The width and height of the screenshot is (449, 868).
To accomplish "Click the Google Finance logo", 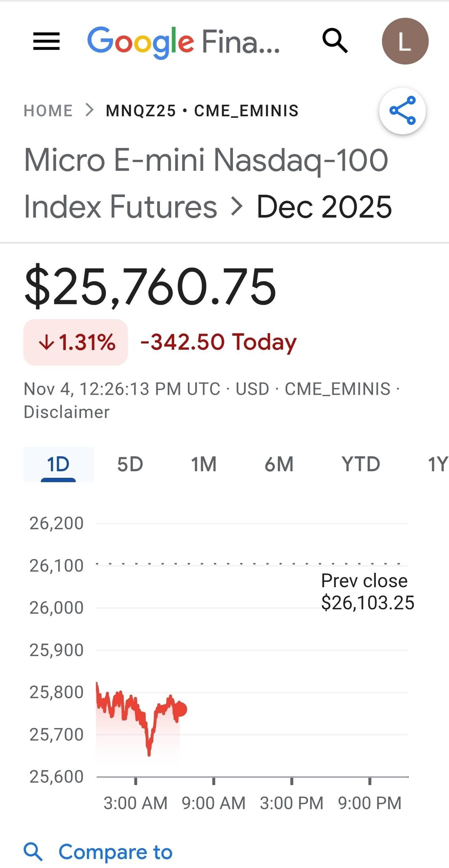I will tap(183, 42).
